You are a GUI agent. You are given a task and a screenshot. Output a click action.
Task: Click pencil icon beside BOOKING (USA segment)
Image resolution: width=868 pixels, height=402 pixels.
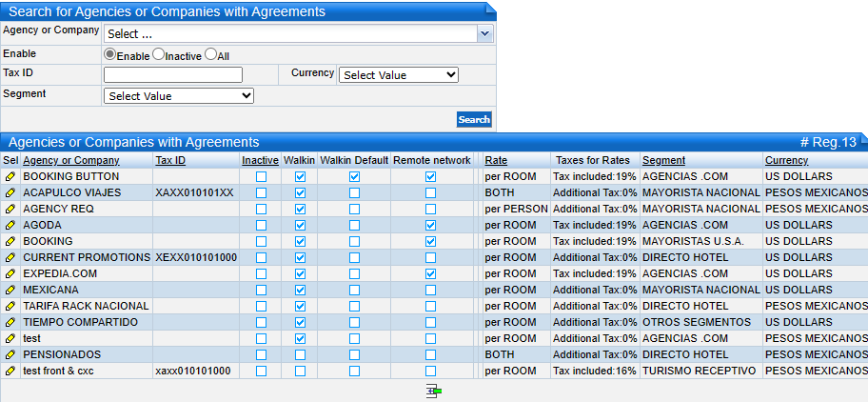(10, 241)
